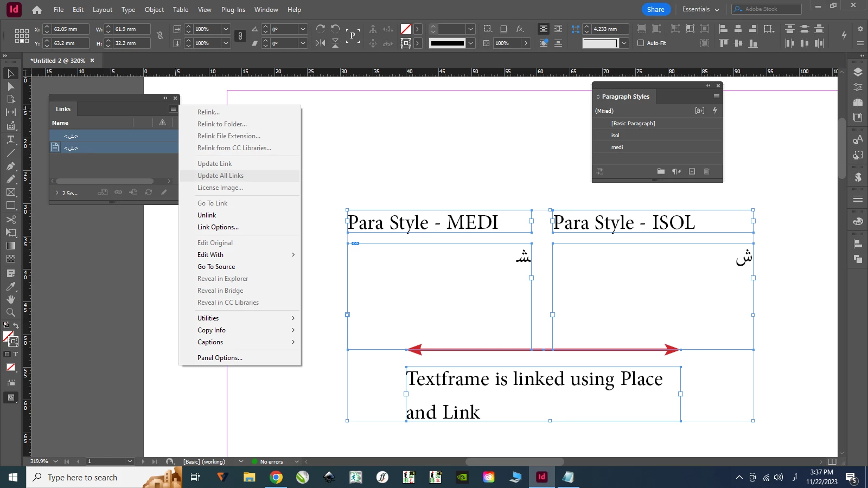
Task: Click the stroke color swatch in control bar
Action: [406, 43]
